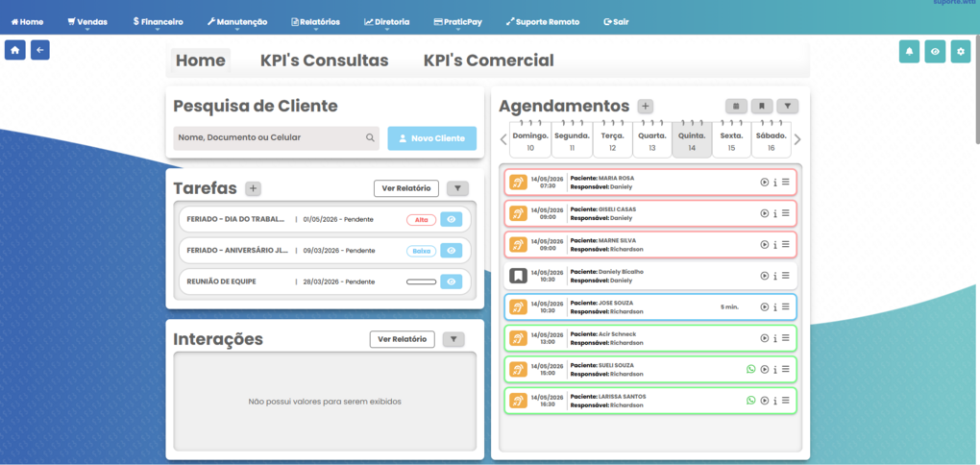Select Quarta 13 in the calendar
The image size is (980, 465).
(x=651, y=140)
